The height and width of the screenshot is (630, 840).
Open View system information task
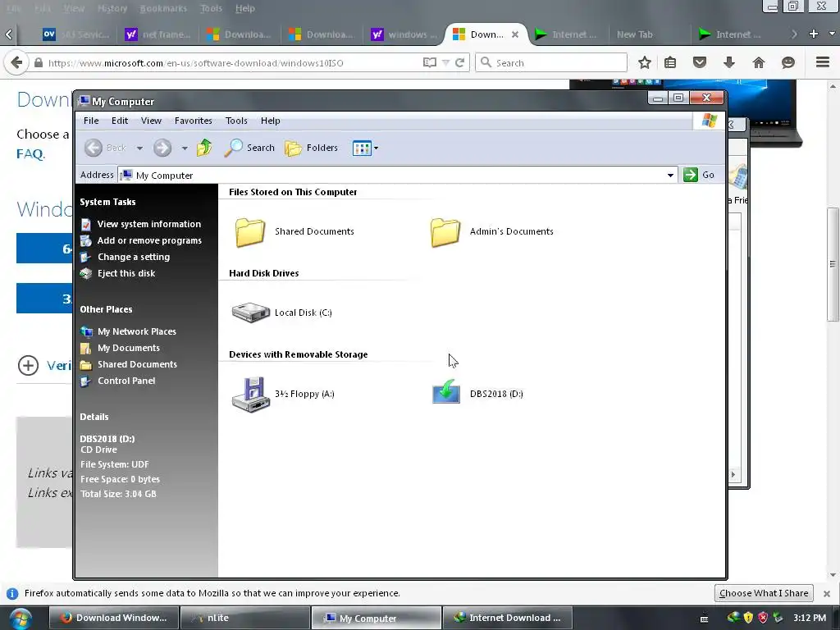[149, 224]
